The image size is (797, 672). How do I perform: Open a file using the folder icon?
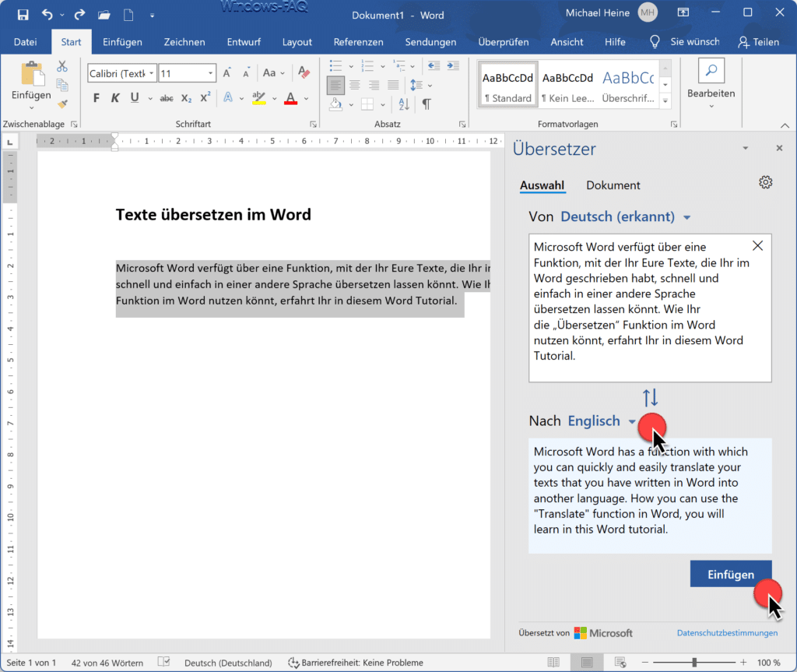click(104, 15)
